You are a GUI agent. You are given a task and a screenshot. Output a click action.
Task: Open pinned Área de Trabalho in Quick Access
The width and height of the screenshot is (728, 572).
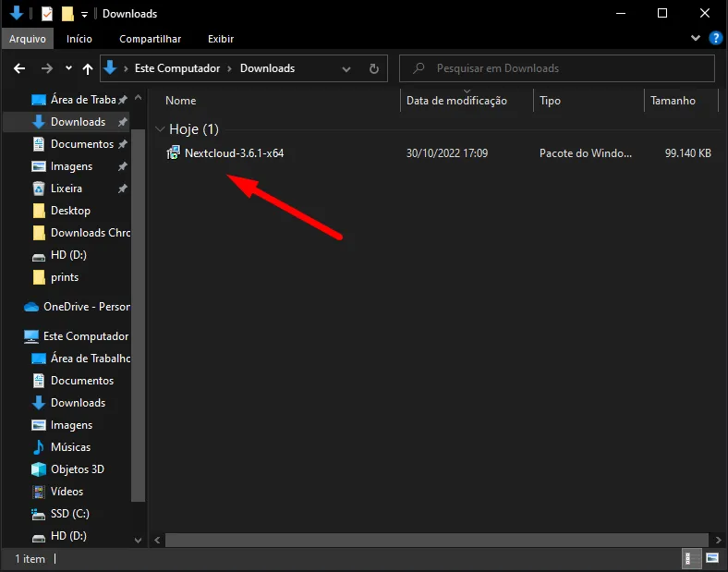[82, 100]
